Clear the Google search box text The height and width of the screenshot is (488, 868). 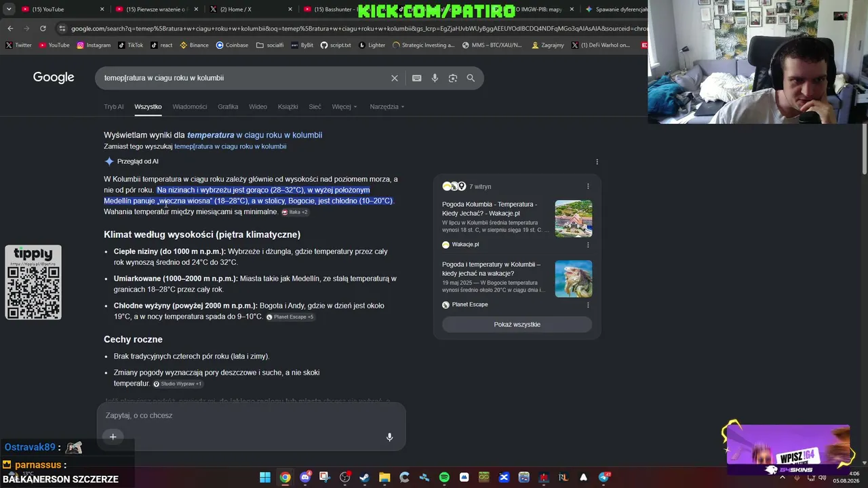[x=395, y=78]
